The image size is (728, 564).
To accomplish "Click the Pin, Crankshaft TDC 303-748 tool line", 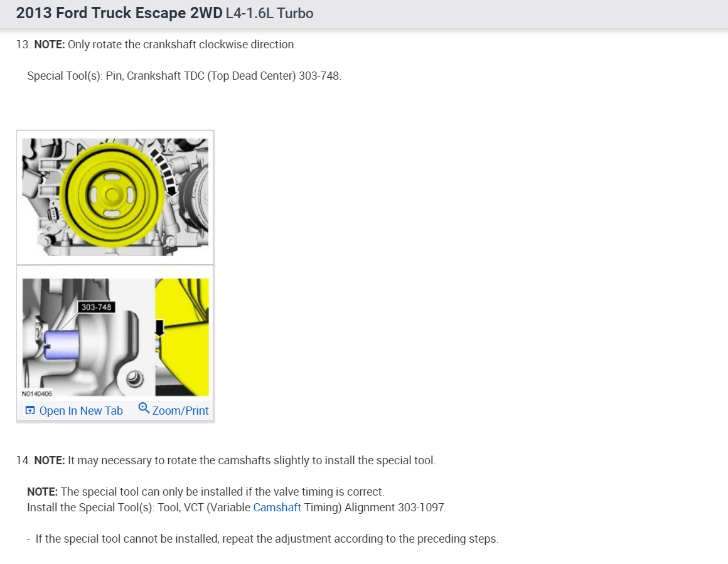I will point(185,76).
